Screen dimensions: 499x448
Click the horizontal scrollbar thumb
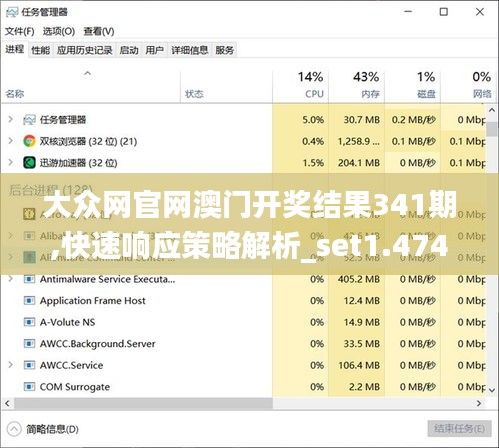(143, 403)
